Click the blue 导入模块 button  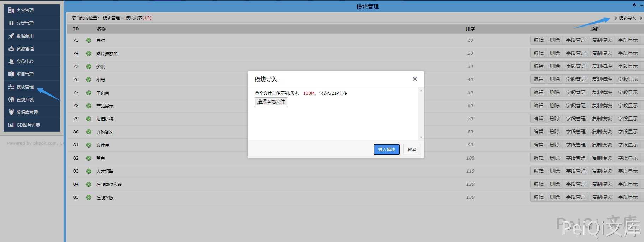pyautogui.click(x=386, y=149)
